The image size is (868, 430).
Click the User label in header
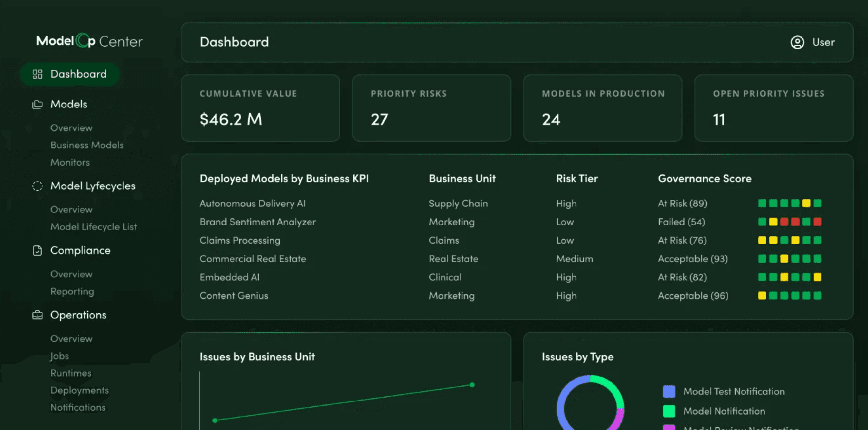[823, 42]
